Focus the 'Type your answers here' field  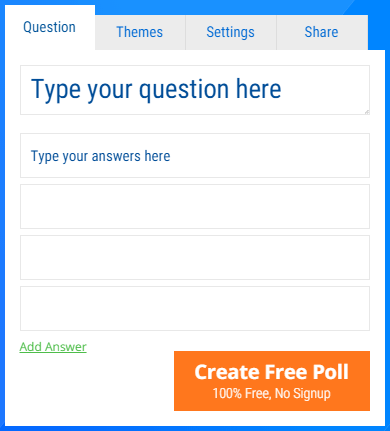(x=195, y=156)
